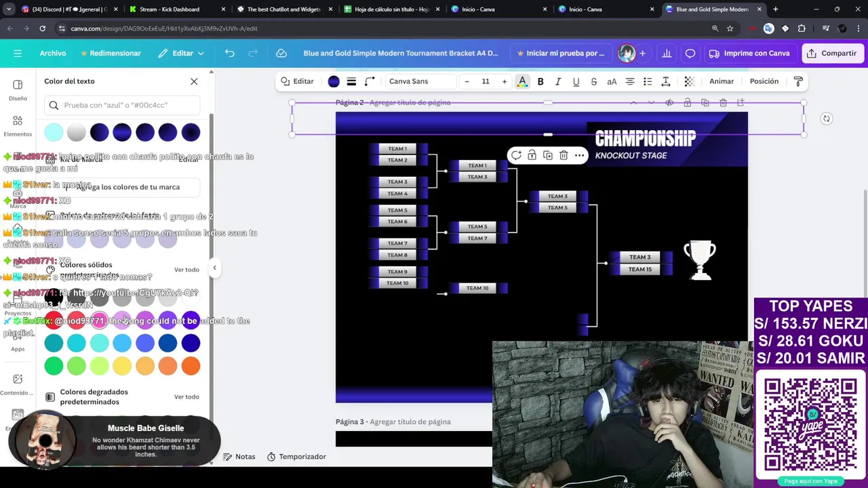This screenshot has height=488, width=868.
Task: Open the Diseño sidebar tab
Action: pos(18,89)
